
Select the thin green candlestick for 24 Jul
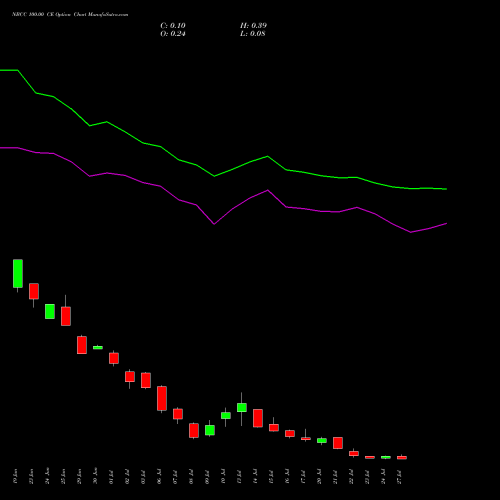click(x=386, y=457)
